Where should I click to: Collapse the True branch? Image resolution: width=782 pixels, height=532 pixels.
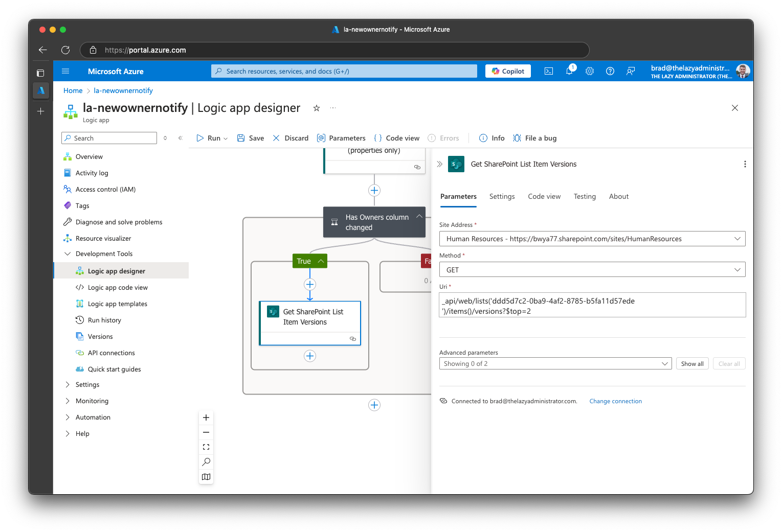[x=321, y=261]
